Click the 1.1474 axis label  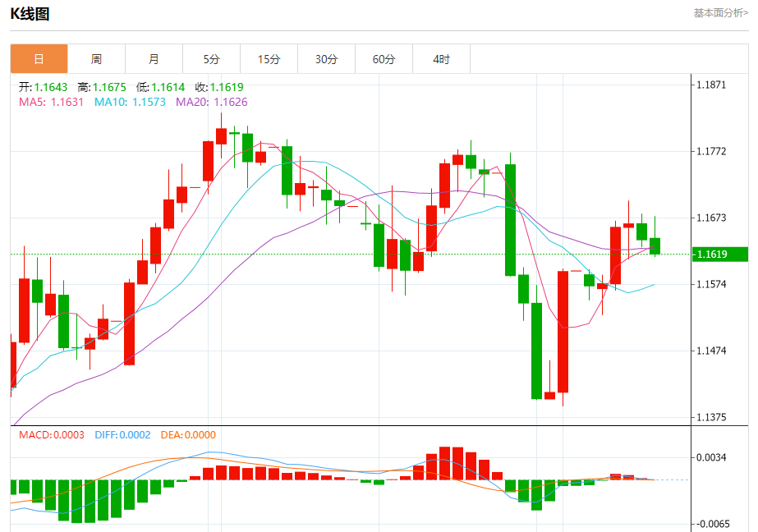tap(711, 351)
